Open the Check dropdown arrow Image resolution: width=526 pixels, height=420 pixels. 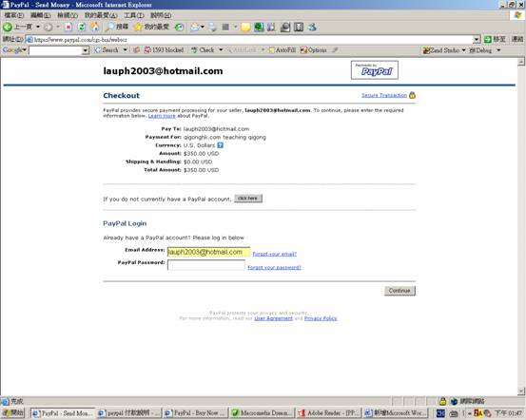(x=221, y=50)
